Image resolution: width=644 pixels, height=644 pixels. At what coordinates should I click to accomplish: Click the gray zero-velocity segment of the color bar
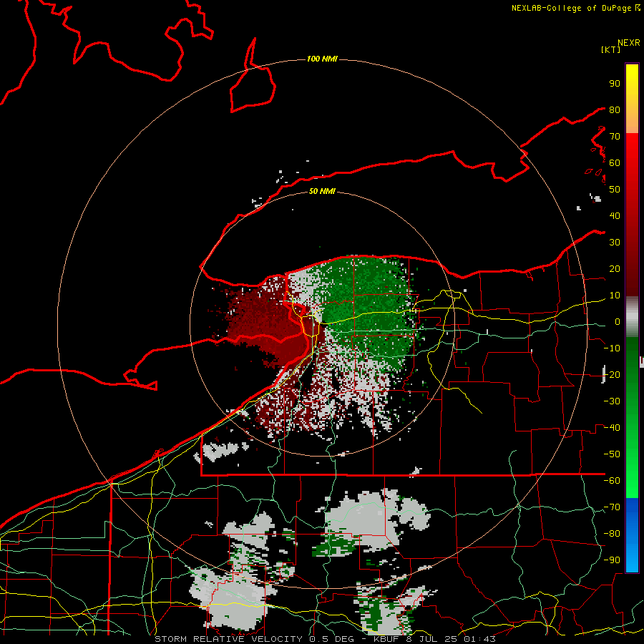(x=632, y=317)
